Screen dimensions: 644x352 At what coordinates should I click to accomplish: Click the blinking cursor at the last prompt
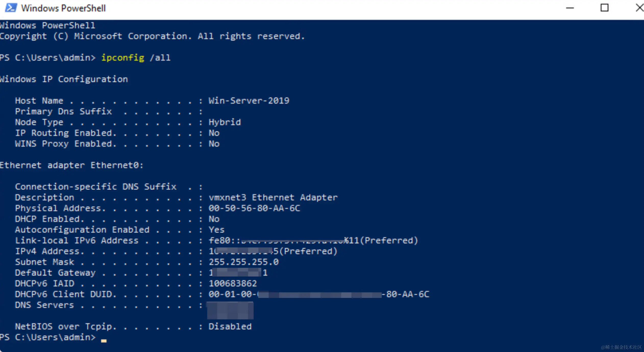104,340
